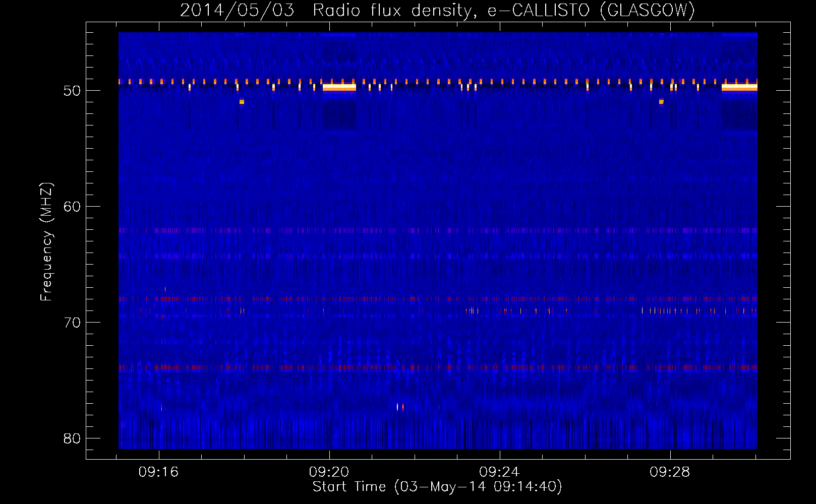Image resolution: width=816 pixels, height=504 pixels.
Task: Click the '09:28' time tick label
Action: [x=670, y=472]
